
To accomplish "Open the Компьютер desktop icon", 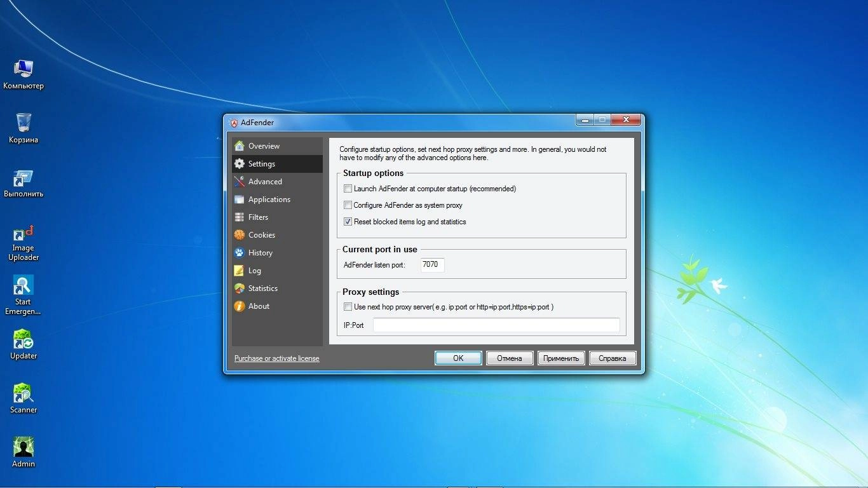I will [24, 74].
